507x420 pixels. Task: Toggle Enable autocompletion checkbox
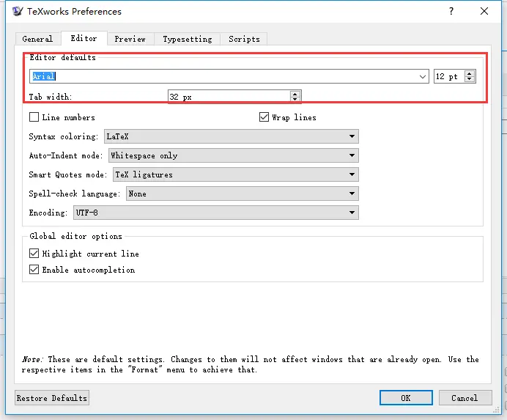pos(34,270)
